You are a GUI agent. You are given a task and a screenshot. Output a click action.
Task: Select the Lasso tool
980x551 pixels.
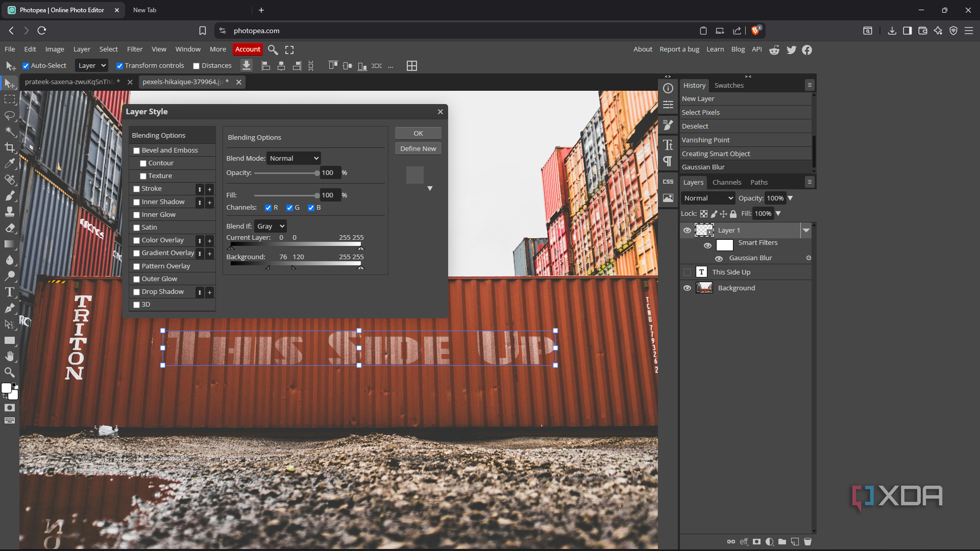10,115
